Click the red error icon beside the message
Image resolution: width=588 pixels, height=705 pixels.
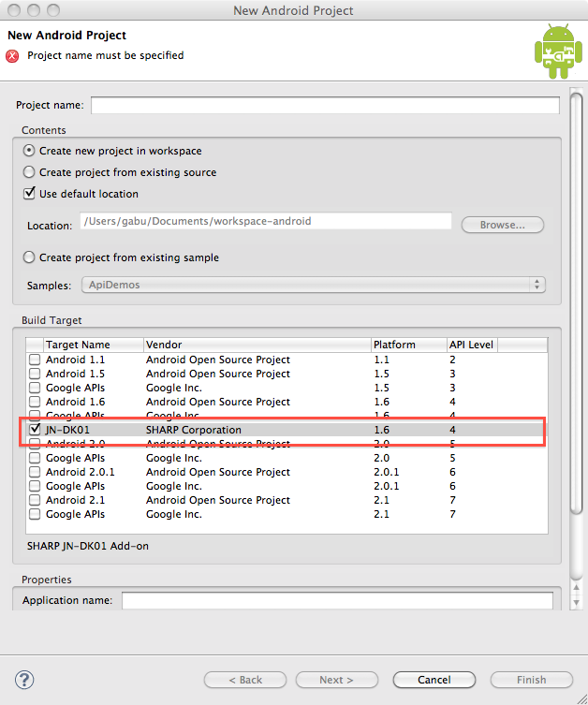click(12, 56)
